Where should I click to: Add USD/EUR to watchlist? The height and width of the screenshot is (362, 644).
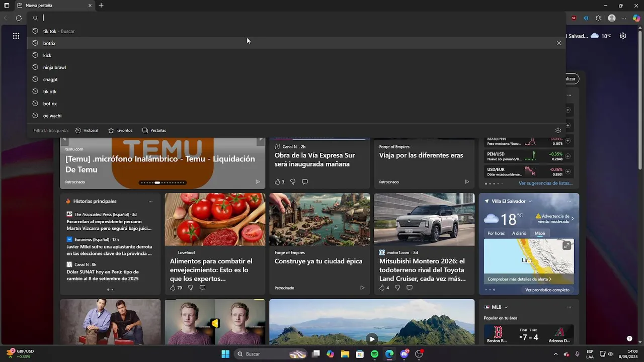[x=568, y=171]
